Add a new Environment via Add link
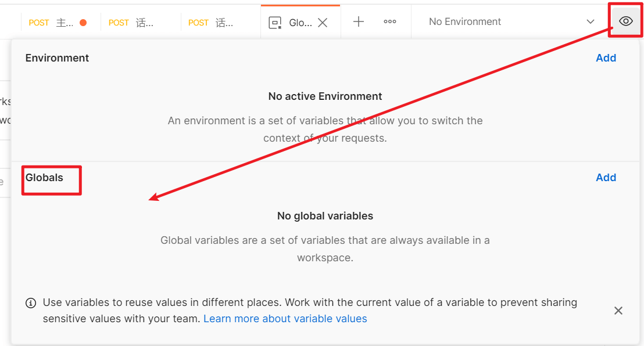 (606, 58)
